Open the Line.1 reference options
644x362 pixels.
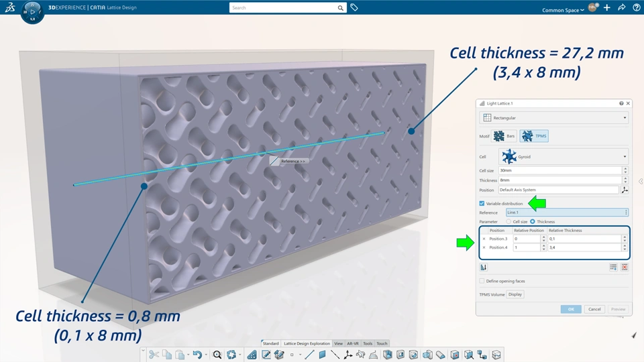point(626,213)
